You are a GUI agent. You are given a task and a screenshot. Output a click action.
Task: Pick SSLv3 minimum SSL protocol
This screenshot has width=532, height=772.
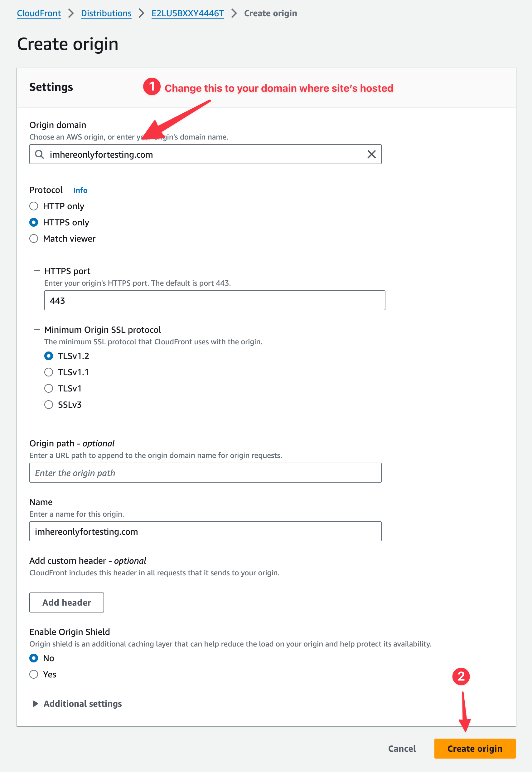pyautogui.click(x=49, y=405)
